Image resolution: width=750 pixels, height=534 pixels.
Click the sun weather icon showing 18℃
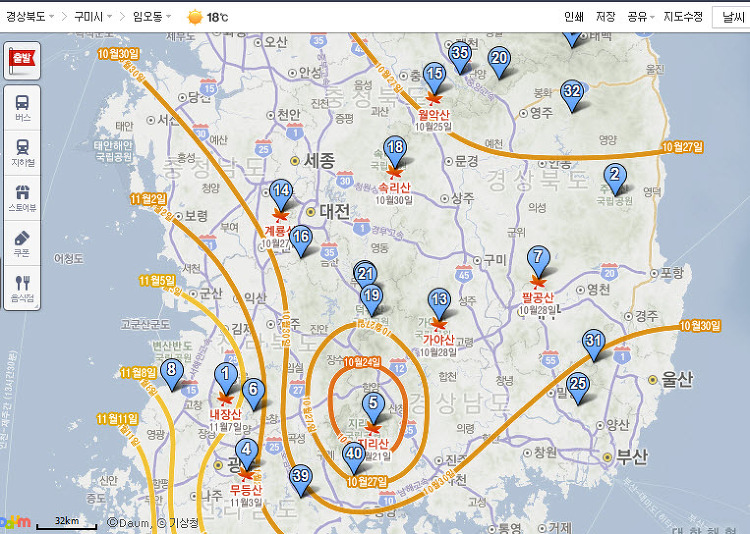[x=194, y=17]
